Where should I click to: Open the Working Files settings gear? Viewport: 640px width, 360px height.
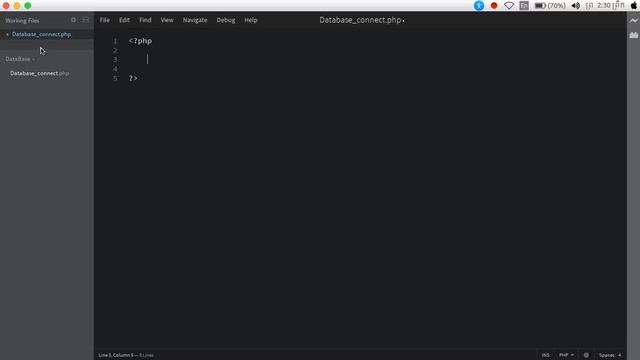(73, 20)
